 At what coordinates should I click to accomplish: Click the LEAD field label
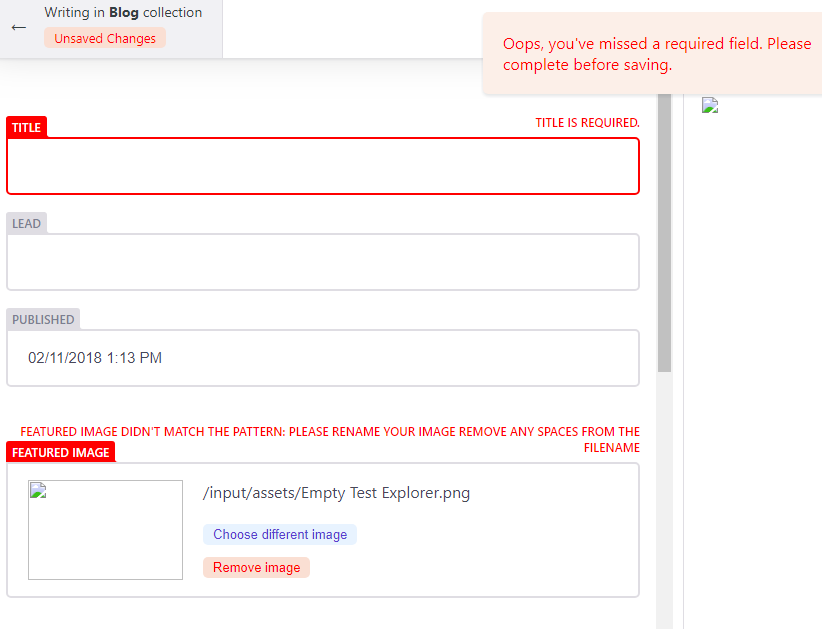tap(27, 223)
